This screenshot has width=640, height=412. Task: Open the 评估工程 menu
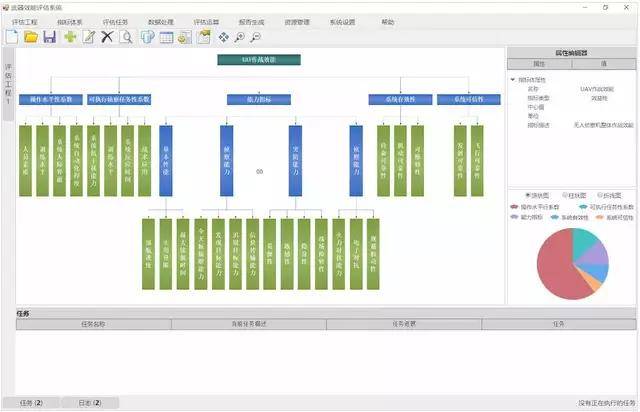(28, 21)
